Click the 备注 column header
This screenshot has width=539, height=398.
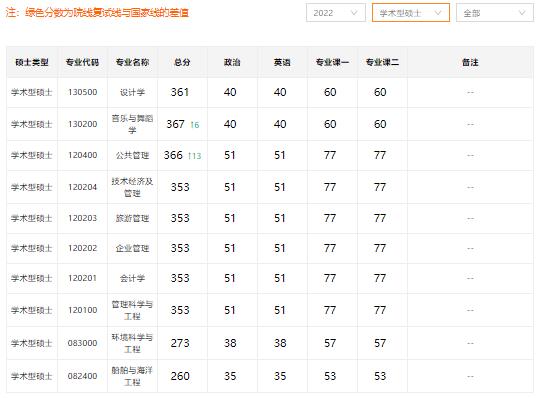470,62
